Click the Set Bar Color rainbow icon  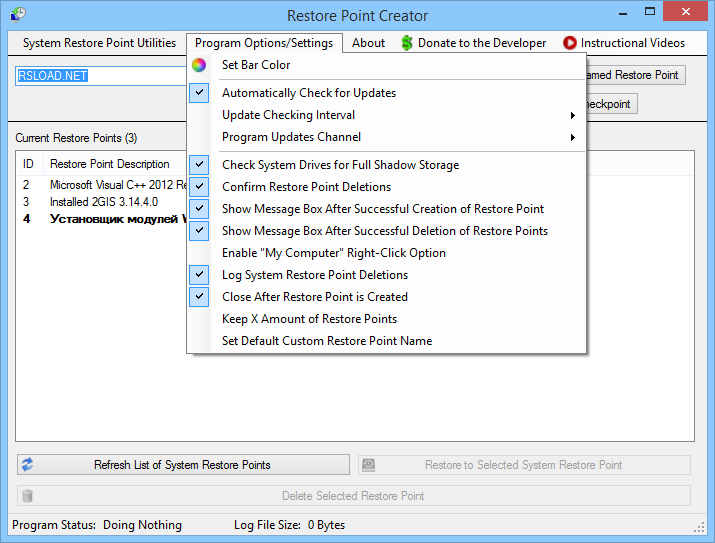pyautogui.click(x=199, y=65)
